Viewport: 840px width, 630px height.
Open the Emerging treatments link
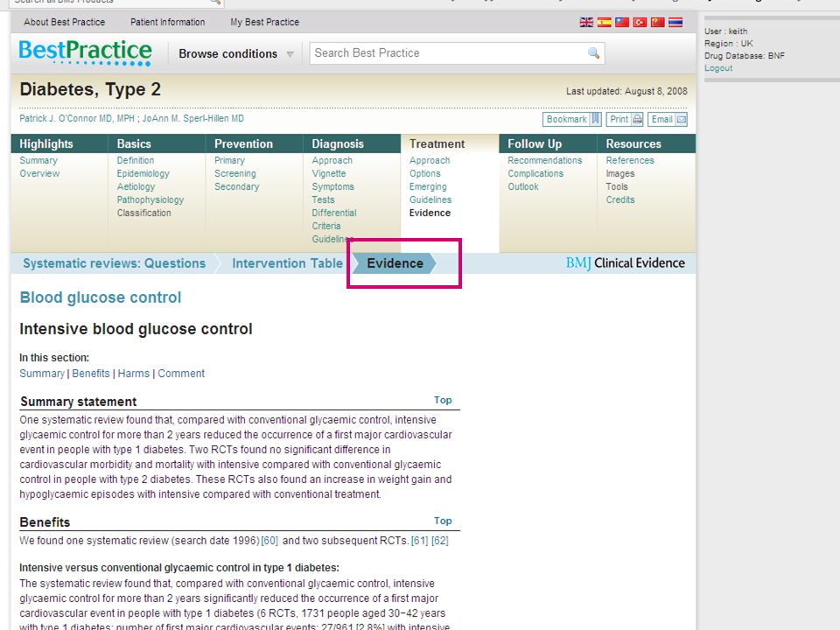pos(428,186)
